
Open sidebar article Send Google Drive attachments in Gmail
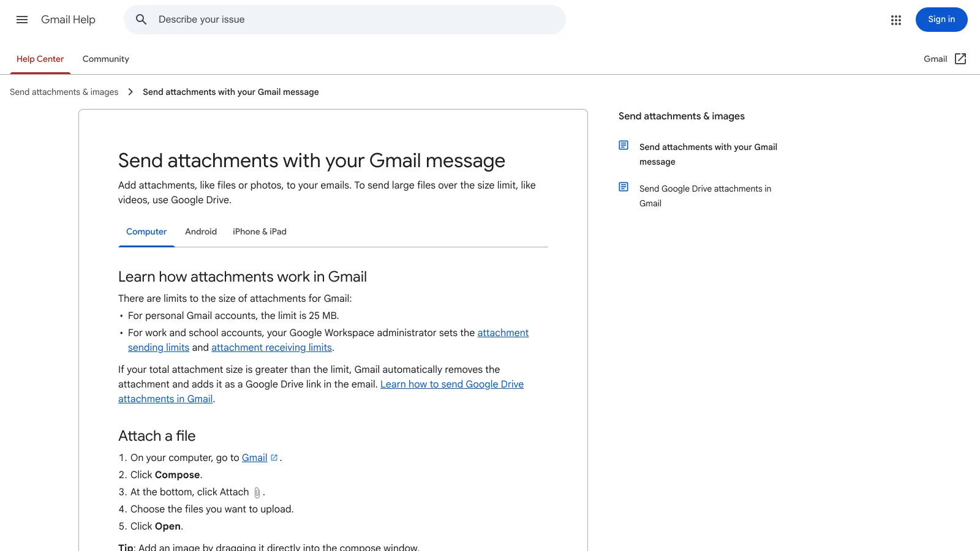705,196
